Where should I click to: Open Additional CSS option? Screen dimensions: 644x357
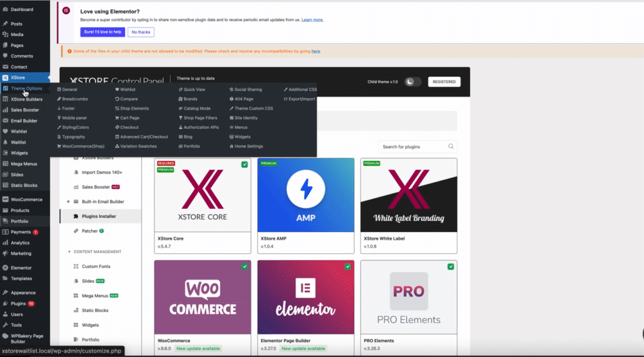point(300,90)
